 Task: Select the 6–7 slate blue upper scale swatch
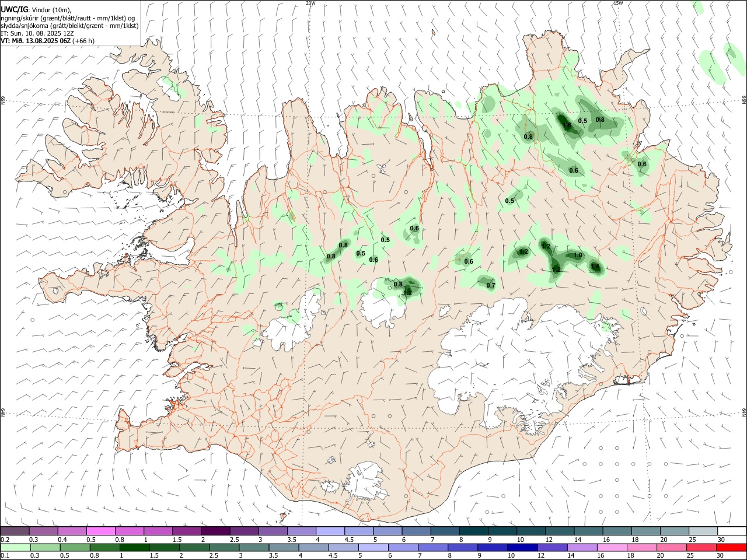coord(416,531)
